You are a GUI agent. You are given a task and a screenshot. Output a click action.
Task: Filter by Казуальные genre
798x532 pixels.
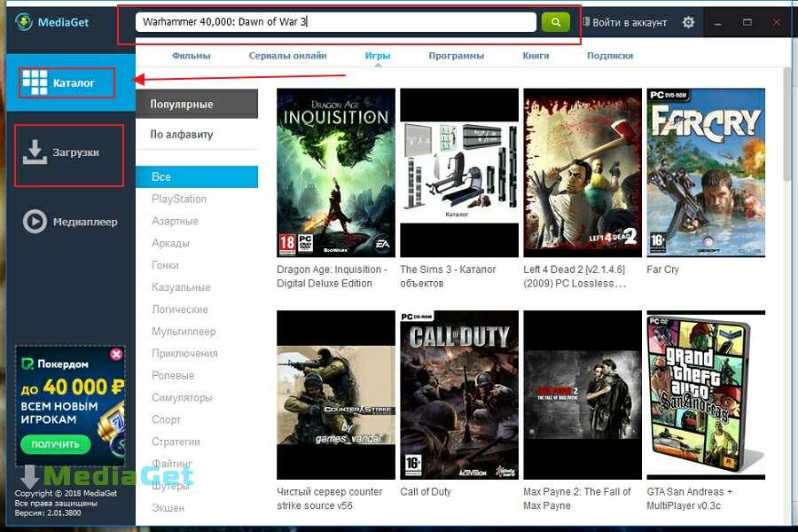point(181,287)
